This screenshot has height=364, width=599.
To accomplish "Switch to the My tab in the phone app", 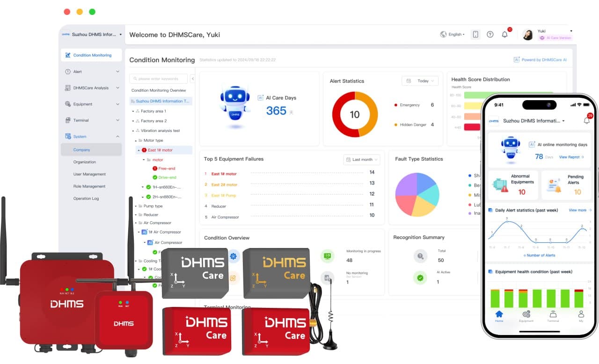I will point(581,316).
